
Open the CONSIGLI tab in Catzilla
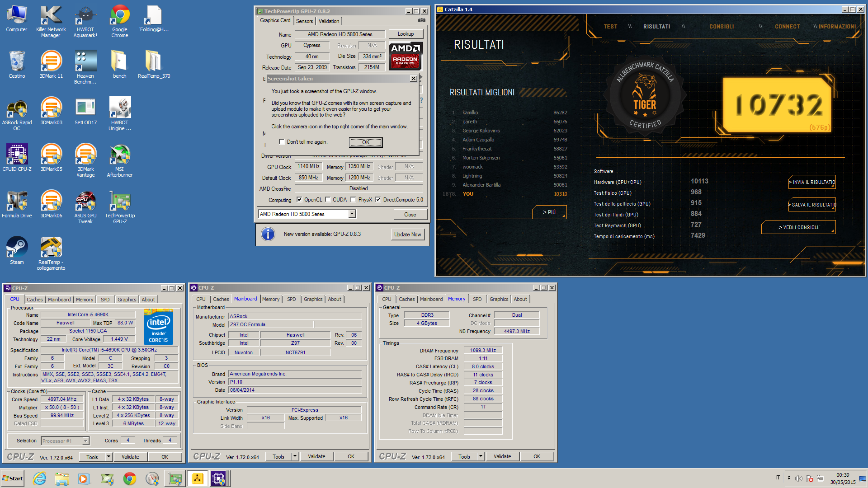(722, 27)
